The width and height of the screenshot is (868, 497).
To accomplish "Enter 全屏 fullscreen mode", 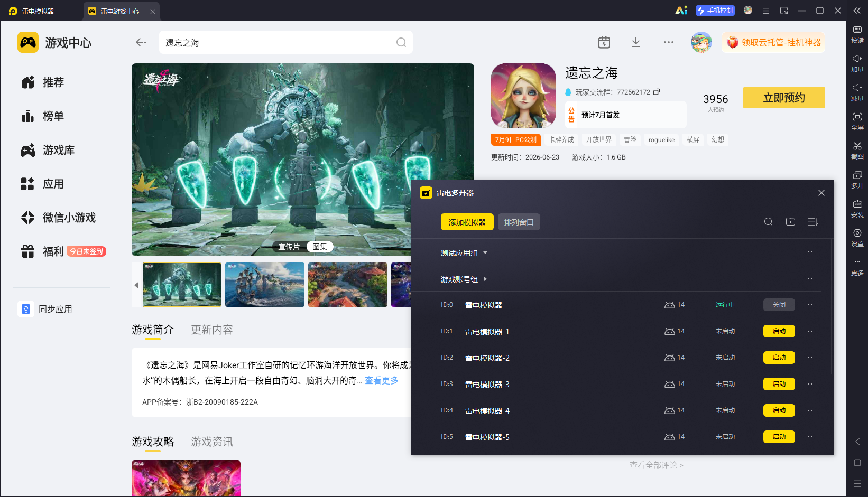I will click(857, 121).
